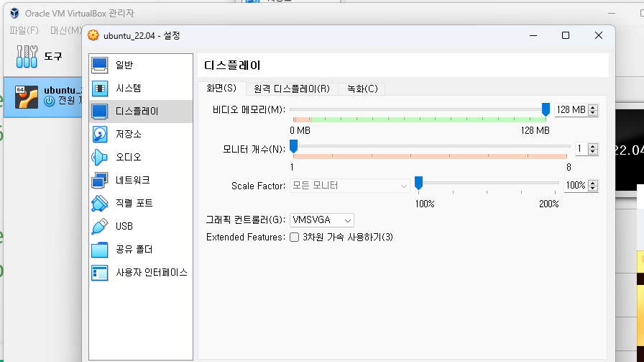This screenshot has width=644, height=362.
Task: Decrease monitor count with down arrow
Action: (593, 151)
